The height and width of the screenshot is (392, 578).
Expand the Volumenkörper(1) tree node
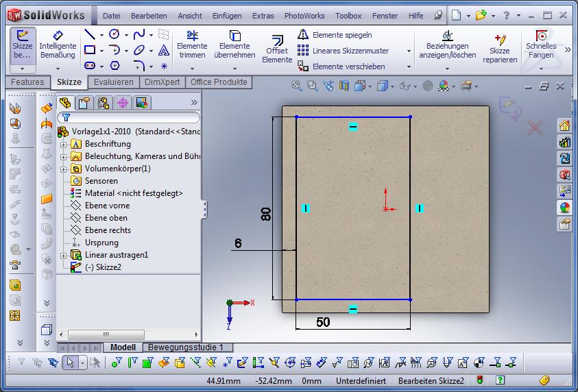64,169
